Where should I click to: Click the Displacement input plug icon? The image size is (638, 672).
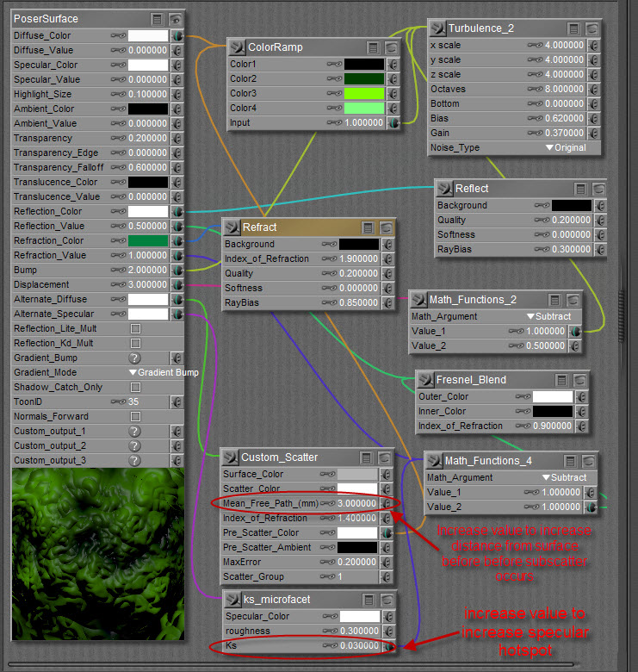(x=177, y=284)
